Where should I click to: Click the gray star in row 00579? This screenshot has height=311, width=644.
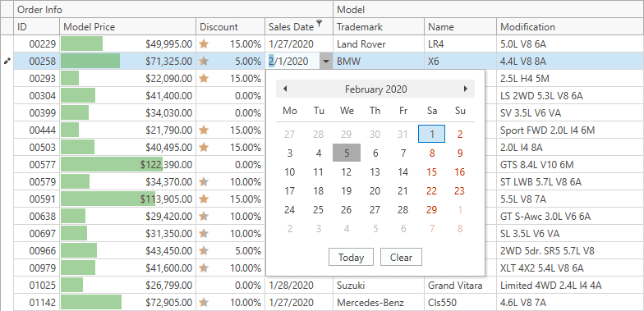pyautogui.click(x=204, y=182)
